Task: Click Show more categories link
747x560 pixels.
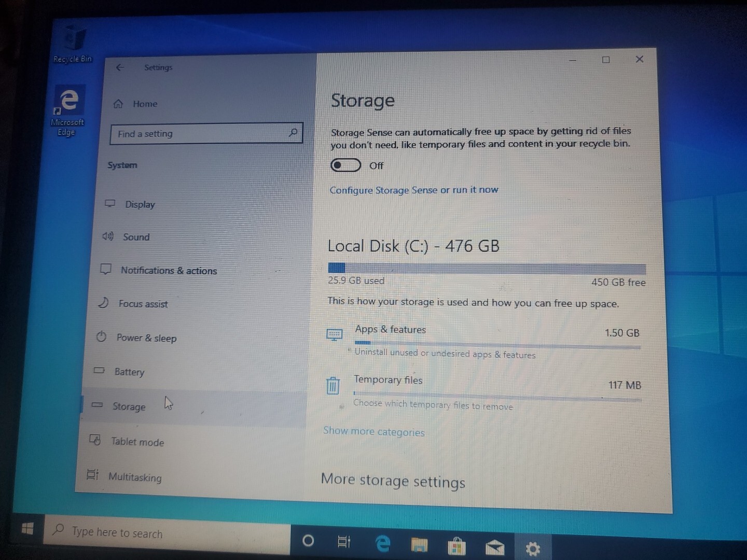Action: tap(374, 431)
